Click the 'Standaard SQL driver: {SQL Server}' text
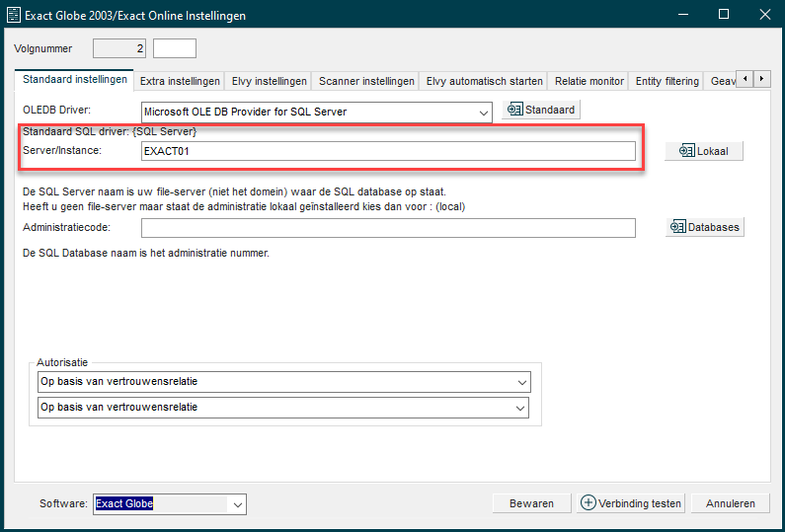The height and width of the screenshot is (532, 785). tap(110, 132)
